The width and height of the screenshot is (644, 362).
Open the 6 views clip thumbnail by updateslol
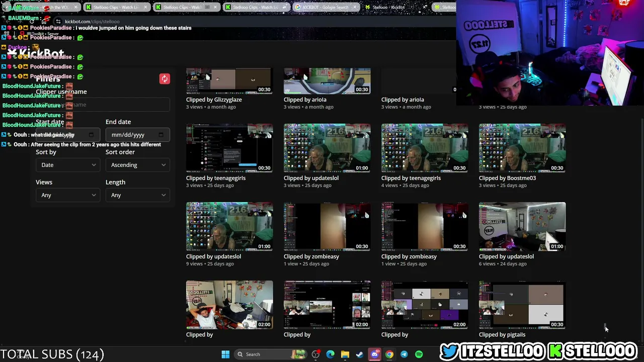522,226
